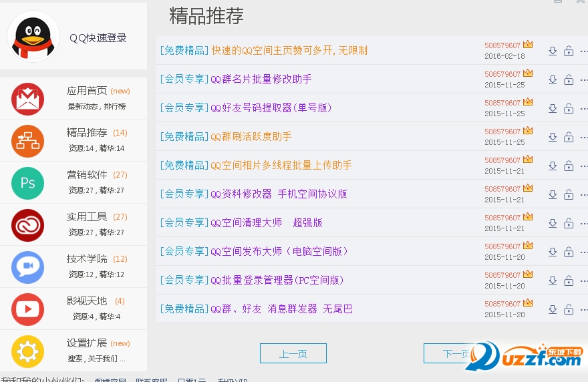Click lock icon for QQ群、好友 消息群发器
This screenshot has width=588, height=382.
tap(569, 309)
